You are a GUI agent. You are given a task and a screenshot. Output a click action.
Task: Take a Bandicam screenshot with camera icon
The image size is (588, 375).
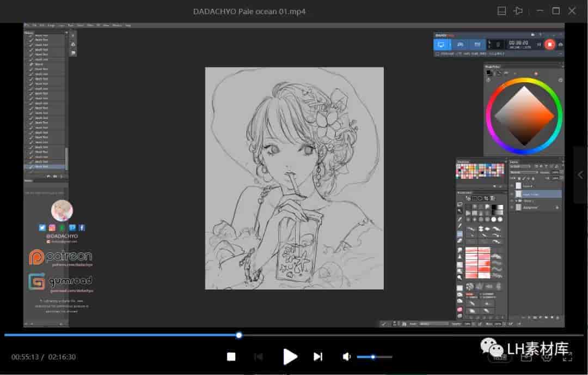click(x=561, y=45)
